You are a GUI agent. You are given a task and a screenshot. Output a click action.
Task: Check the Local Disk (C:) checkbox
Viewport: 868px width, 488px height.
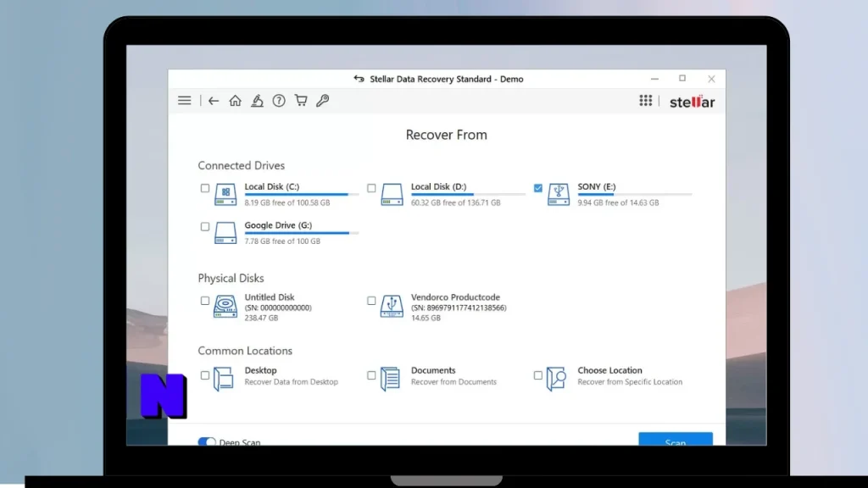(205, 188)
